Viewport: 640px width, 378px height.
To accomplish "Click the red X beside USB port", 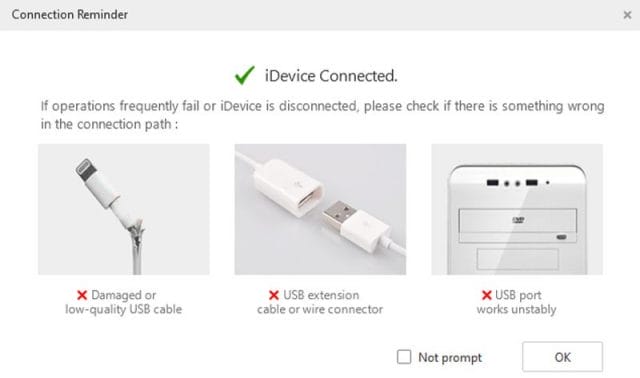I will 487,295.
